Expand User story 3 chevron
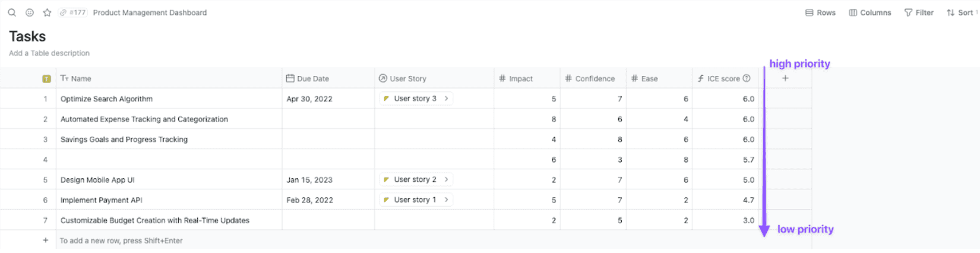This screenshot has width=980, height=253. click(447, 99)
